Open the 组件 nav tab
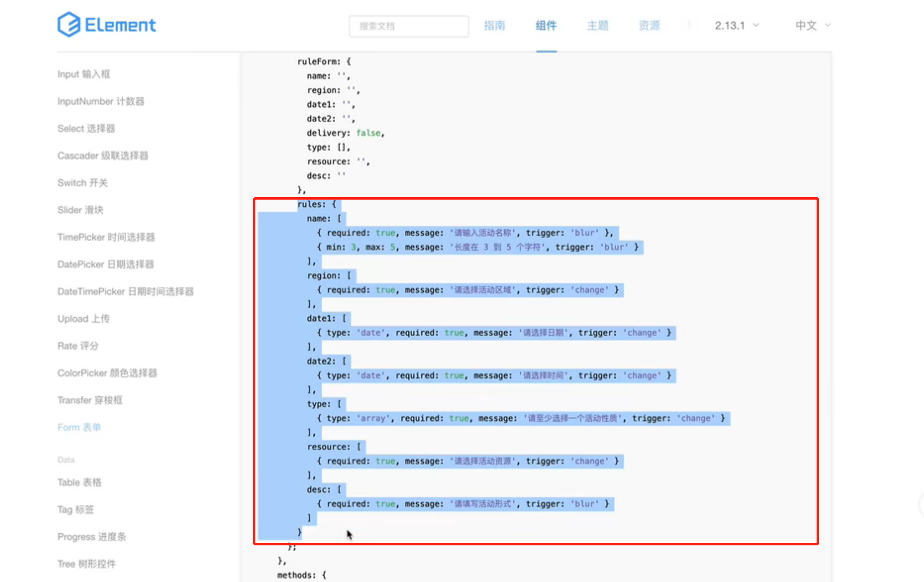The width and height of the screenshot is (924, 582). (x=546, y=25)
